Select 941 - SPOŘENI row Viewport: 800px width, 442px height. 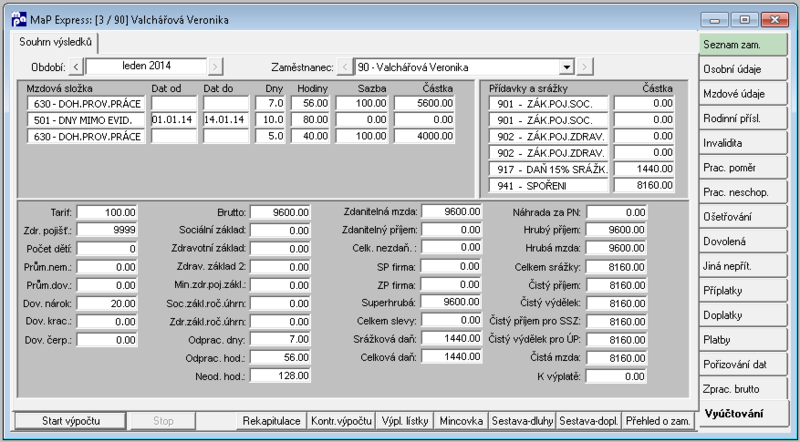tap(581, 185)
